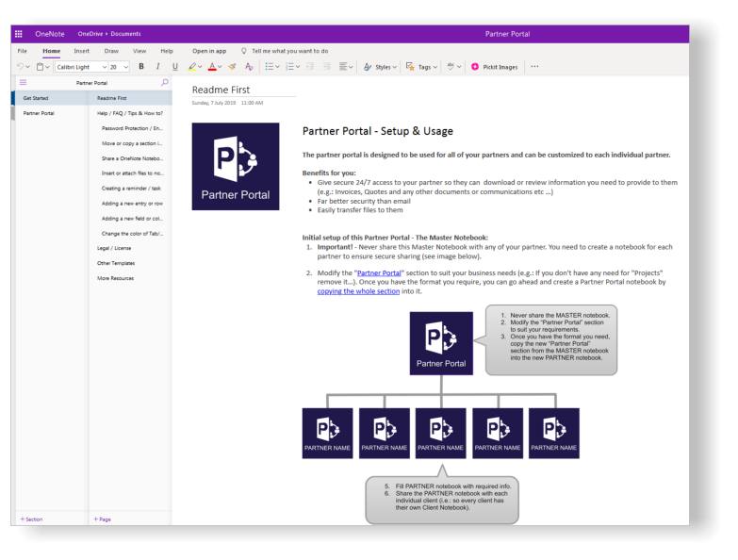
Task: Open the More Resources page
Action: [130, 278]
